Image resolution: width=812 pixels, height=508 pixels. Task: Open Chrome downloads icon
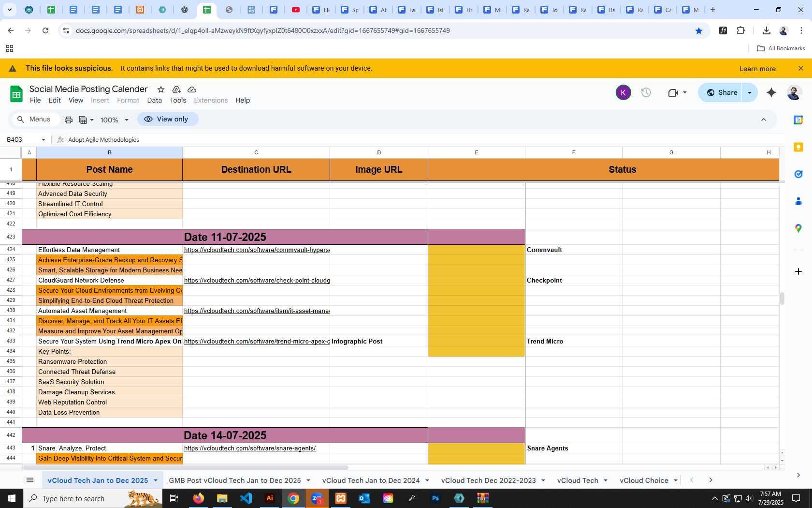766,30
